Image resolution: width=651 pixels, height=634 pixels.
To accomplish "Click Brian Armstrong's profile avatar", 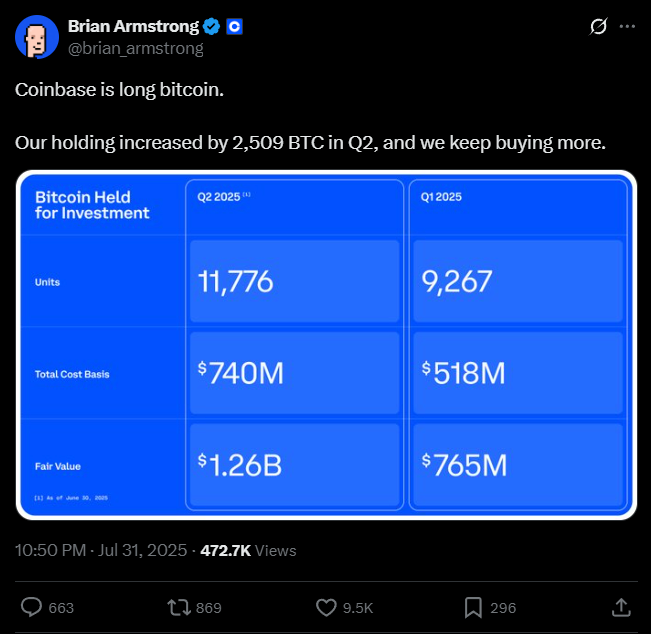I will pos(37,37).
